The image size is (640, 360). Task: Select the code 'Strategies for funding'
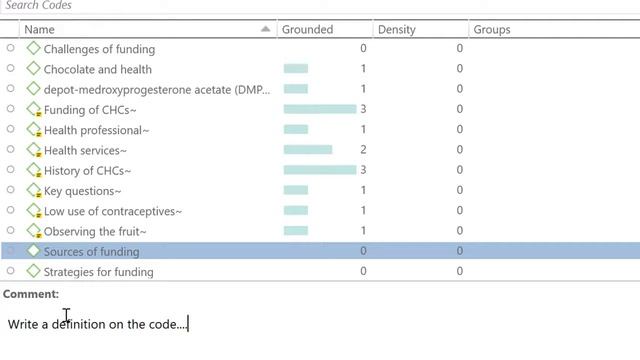(99, 272)
